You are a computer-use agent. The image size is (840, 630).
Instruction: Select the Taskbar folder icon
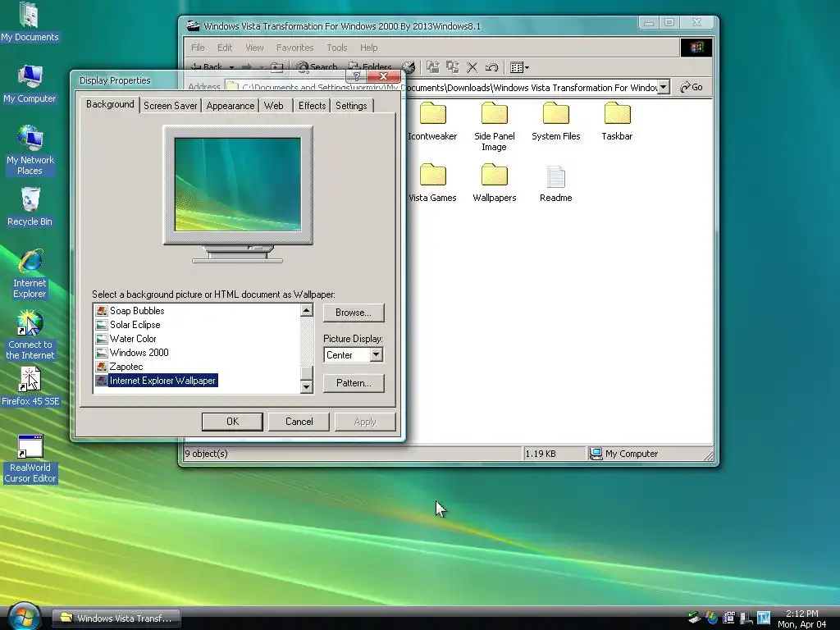click(x=617, y=113)
